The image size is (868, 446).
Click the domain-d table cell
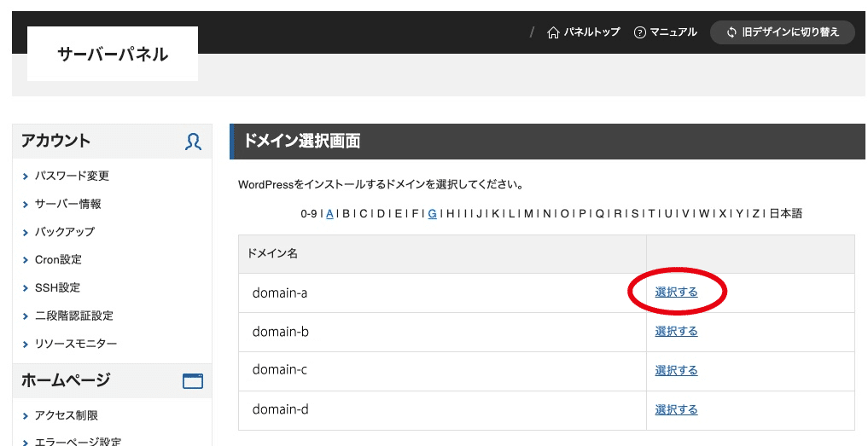click(442, 410)
